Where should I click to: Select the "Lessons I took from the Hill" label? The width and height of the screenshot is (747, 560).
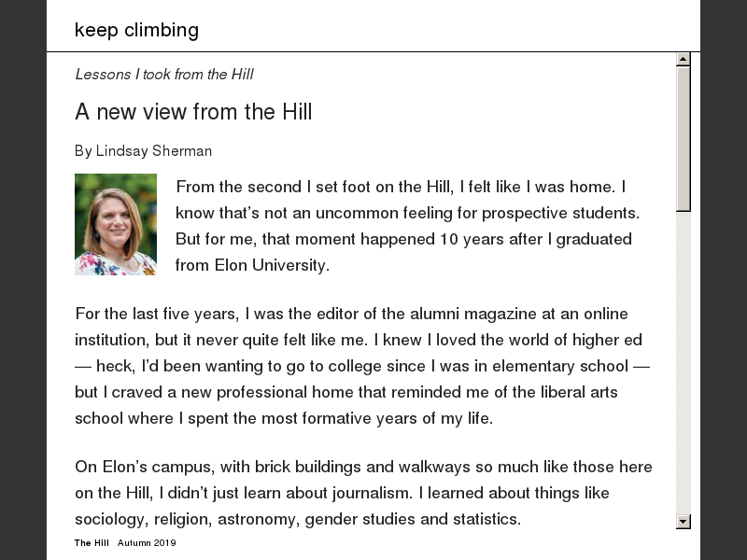163,75
